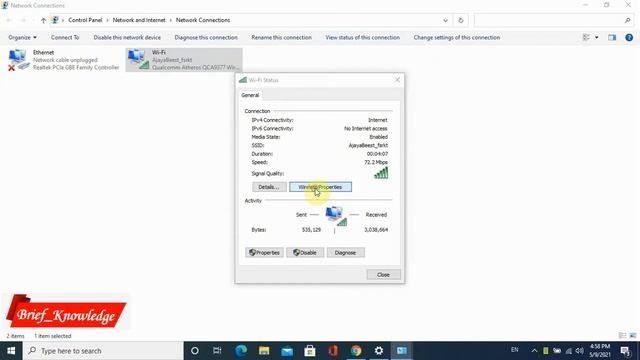Click Network Connections breadcrumb
640x360 pixels.
pos(203,20)
